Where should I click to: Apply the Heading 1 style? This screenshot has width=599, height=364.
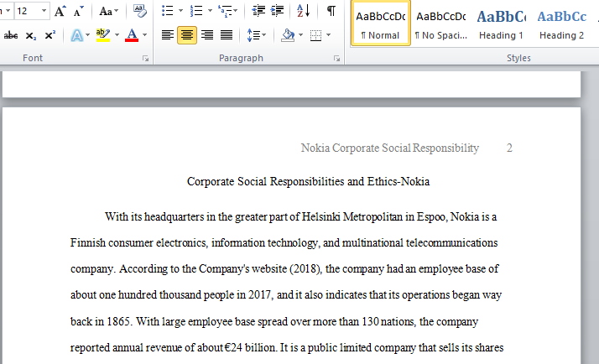501,23
